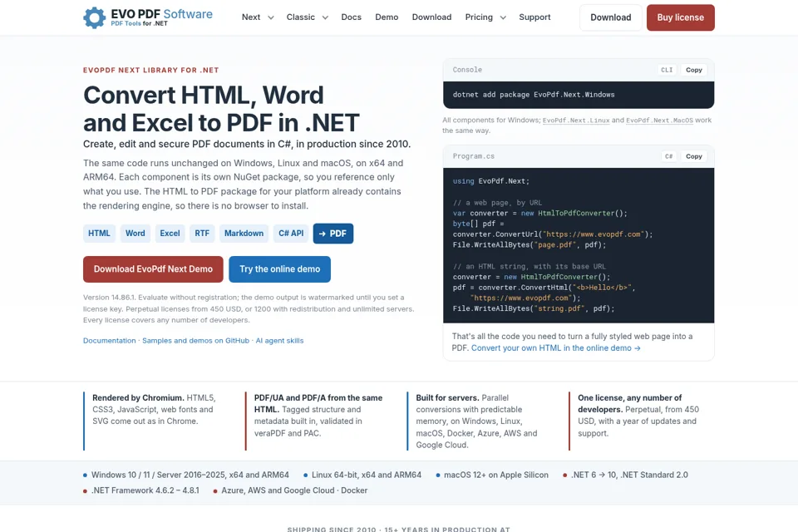Click 'PDF/UA and PDF/A from the same HTML.' text

tap(318, 404)
